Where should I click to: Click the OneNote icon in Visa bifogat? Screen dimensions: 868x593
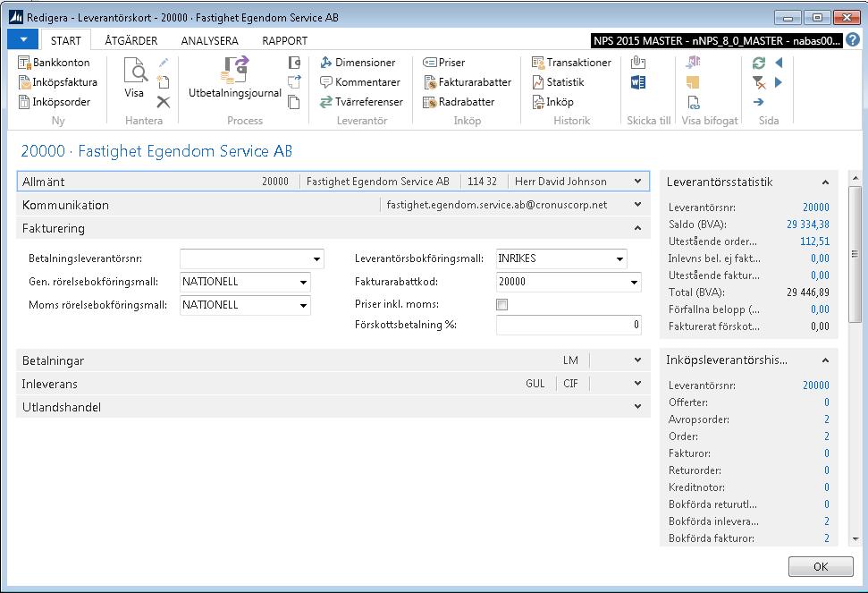pos(693,62)
